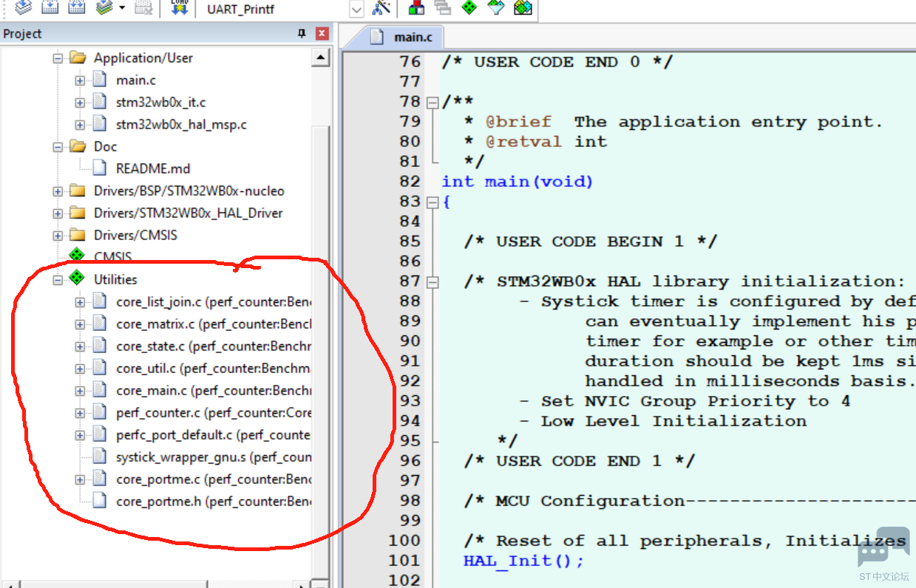Expand the stm32wb0x_it.c tree node
Viewport: 916px width, 588px height.
(x=80, y=102)
